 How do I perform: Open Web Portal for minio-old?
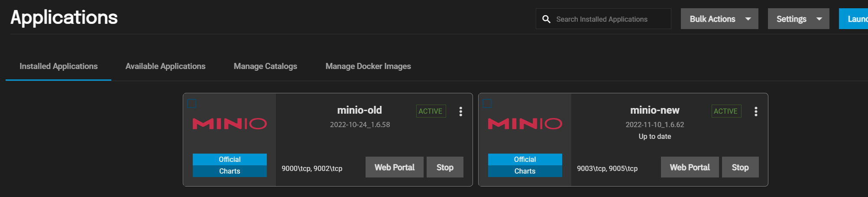[x=394, y=167]
